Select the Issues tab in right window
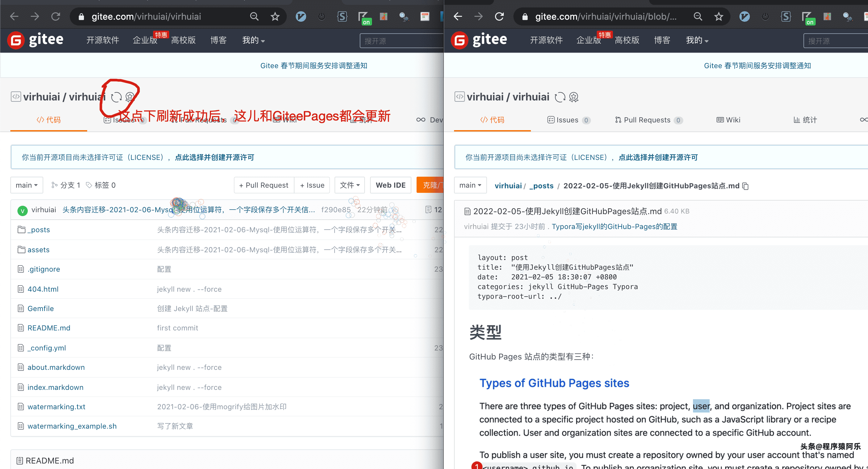Screen dimensions: 868x469 pyautogui.click(x=568, y=120)
